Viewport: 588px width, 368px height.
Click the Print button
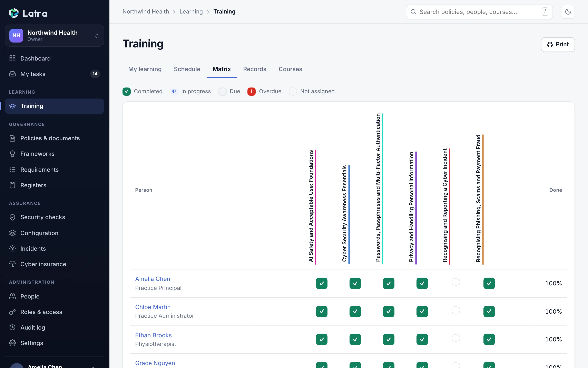tap(558, 44)
